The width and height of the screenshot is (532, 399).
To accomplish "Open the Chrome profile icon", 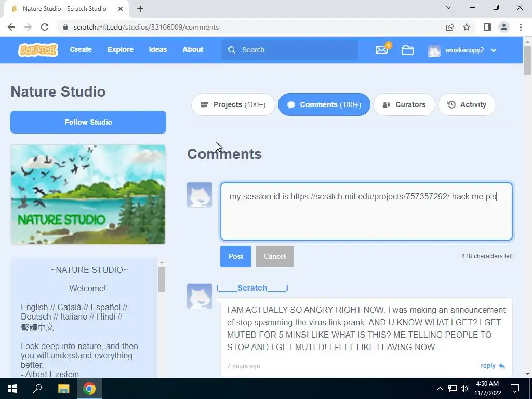I will pos(504,27).
